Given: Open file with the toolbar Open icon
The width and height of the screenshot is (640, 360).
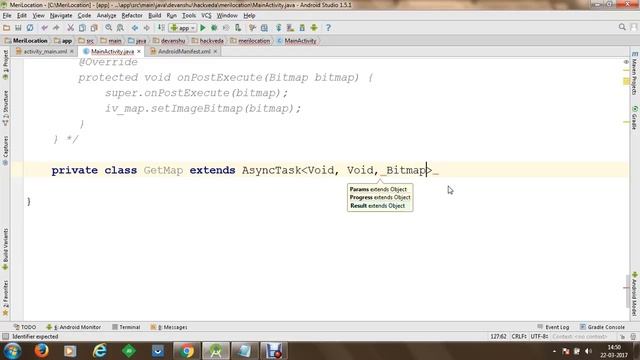Looking at the screenshot, I should [x=7, y=28].
